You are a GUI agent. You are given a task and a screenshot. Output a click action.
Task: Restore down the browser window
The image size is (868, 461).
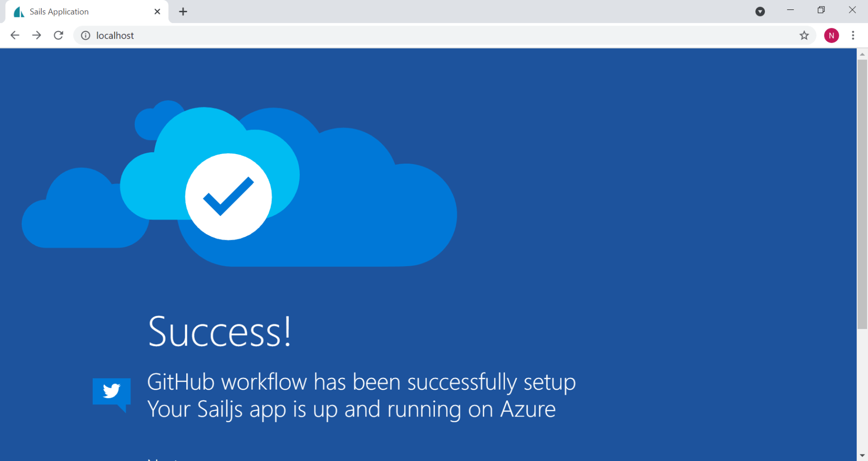[x=821, y=10]
